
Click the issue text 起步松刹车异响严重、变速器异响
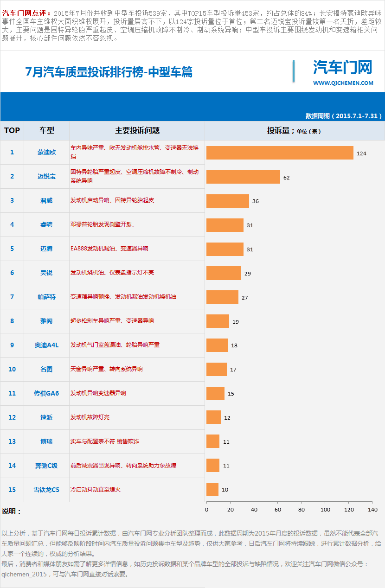tap(112, 321)
